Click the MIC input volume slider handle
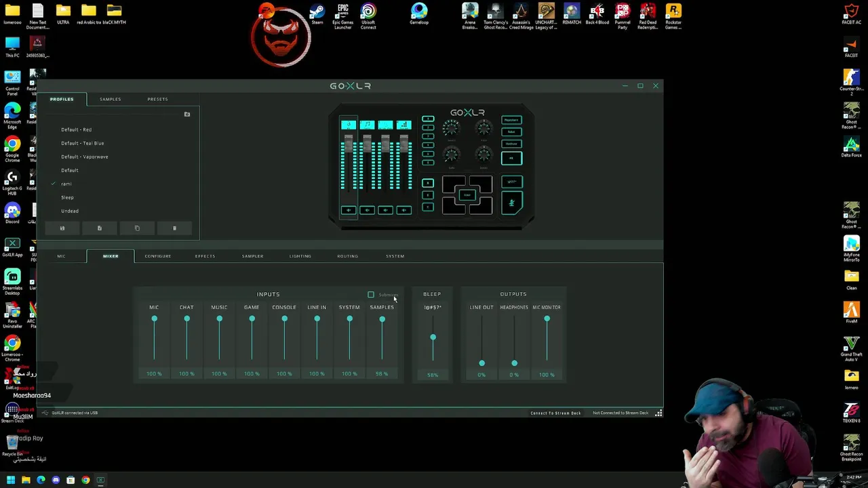This screenshot has width=868, height=488. tap(154, 319)
